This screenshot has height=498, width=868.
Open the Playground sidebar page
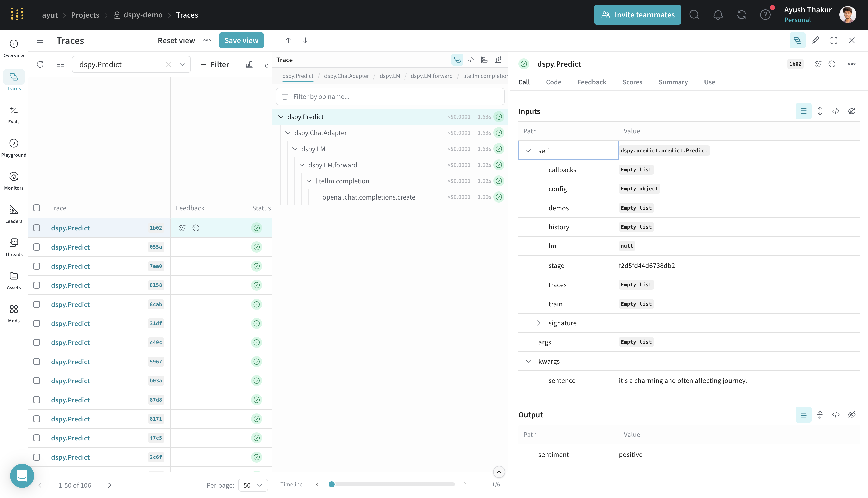14,148
